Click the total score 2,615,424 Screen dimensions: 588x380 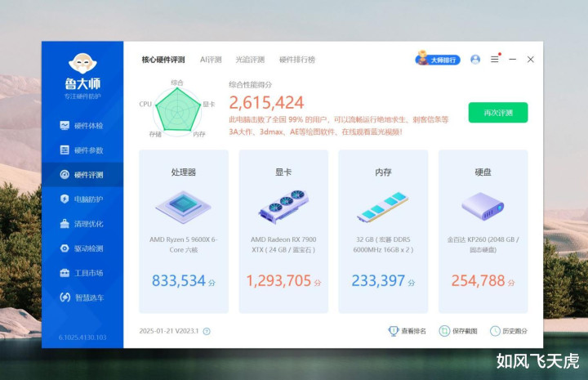point(266,102)
